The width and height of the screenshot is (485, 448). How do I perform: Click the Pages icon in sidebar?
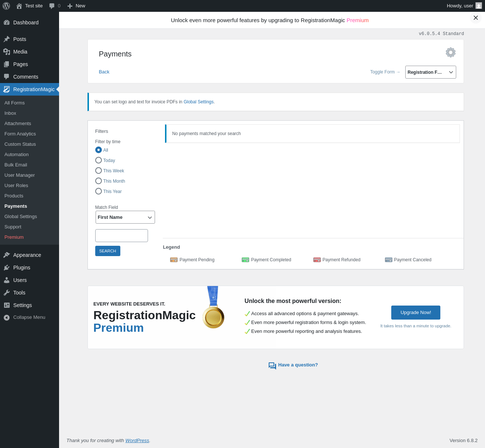click(x=7, y=64)
